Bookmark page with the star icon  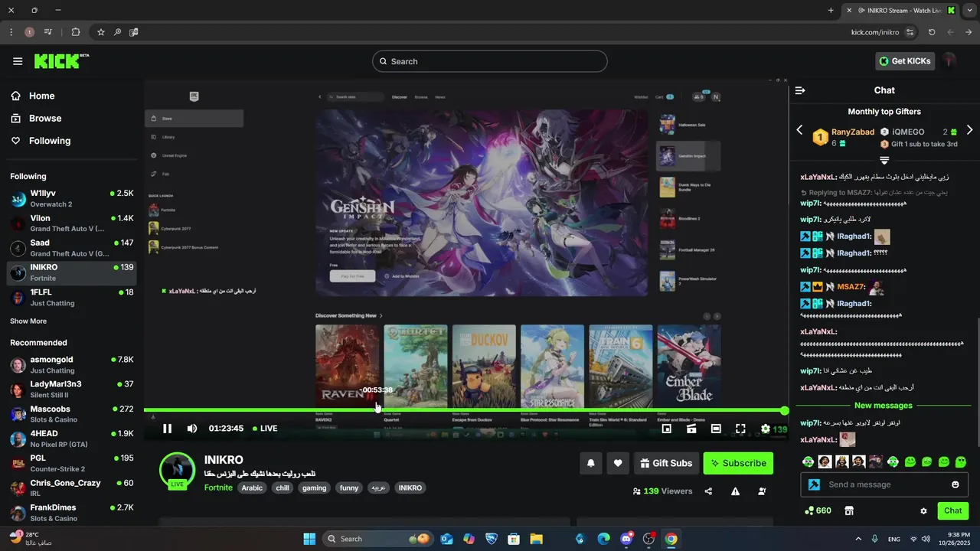(100, 32)
